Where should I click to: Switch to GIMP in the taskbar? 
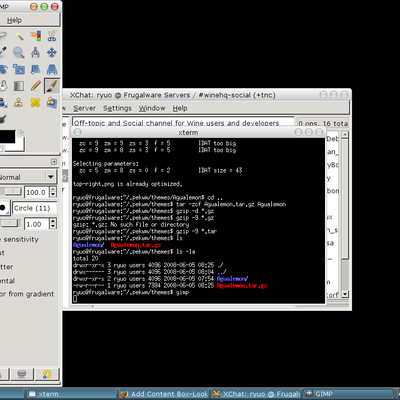tap(348, 394)
